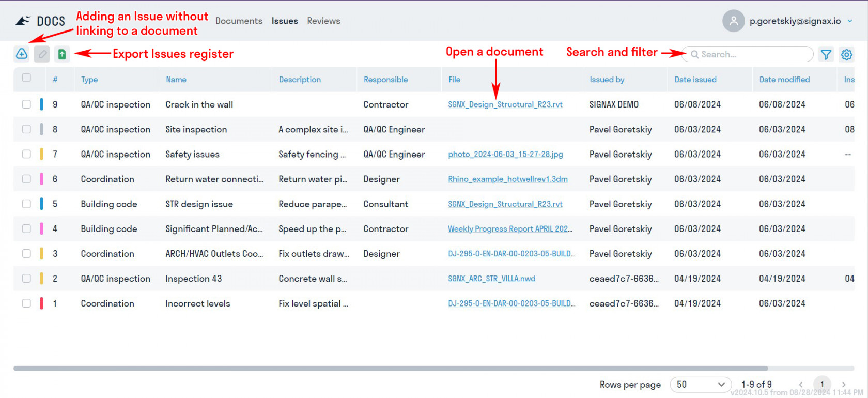Screen dimensions: 868x398
Task: Click inside the Search input field
Action: [x=747, y=54]
